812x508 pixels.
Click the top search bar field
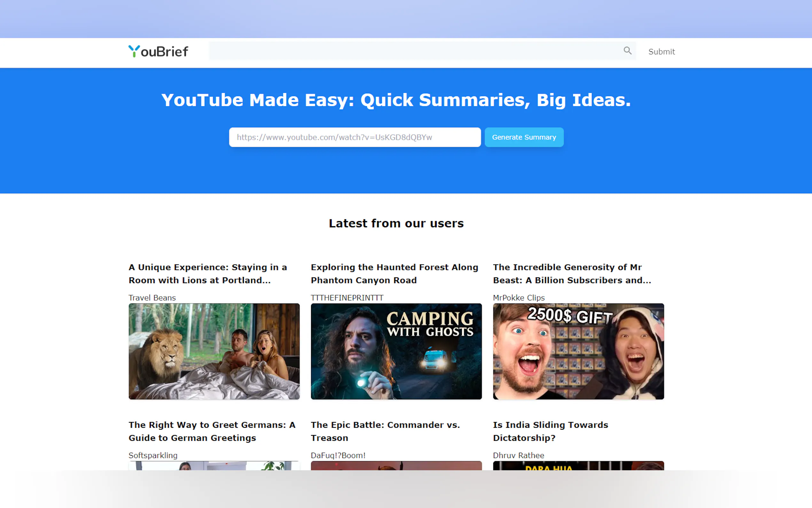(415, 51)
